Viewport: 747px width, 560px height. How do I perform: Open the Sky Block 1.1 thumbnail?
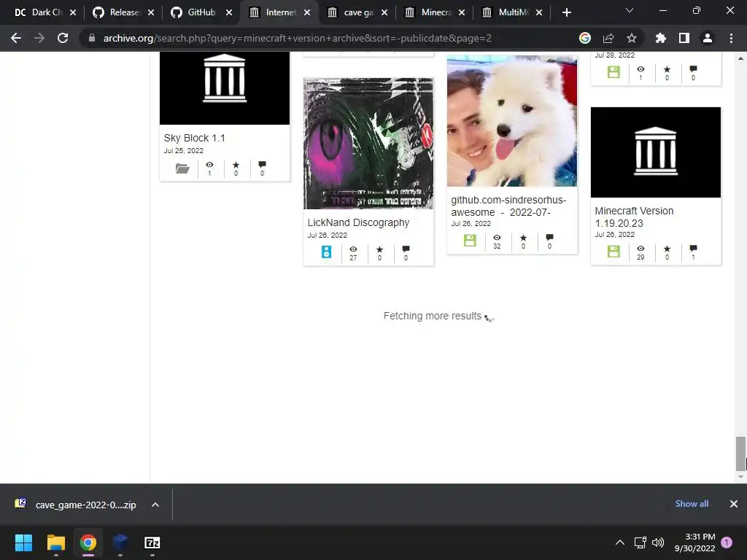(225, 88)
